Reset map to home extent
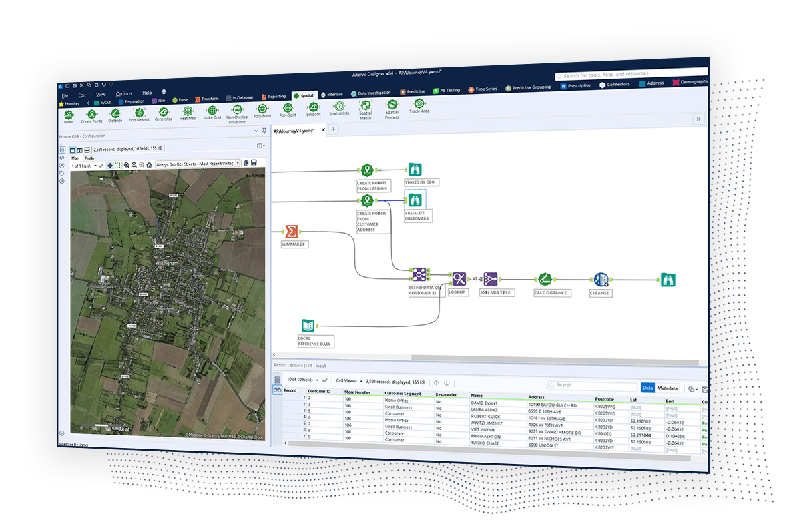The image size is (787, 532). coord(149,164)
